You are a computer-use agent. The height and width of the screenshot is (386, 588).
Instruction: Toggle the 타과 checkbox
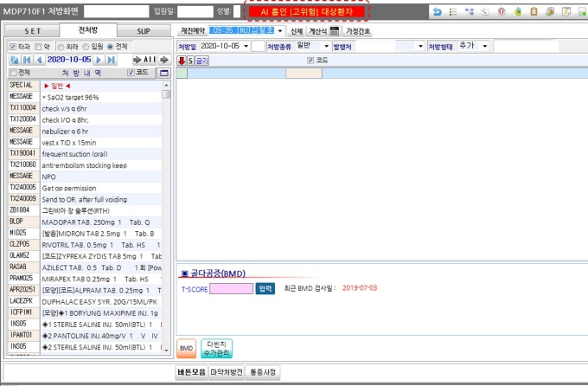pyautogui.click(x=13, y=46)
